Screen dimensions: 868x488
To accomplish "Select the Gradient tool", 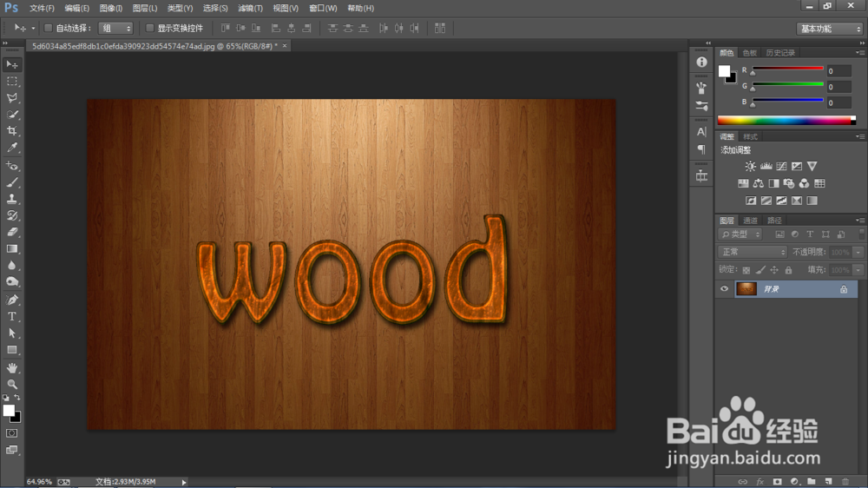I will [x=11, y=248].
